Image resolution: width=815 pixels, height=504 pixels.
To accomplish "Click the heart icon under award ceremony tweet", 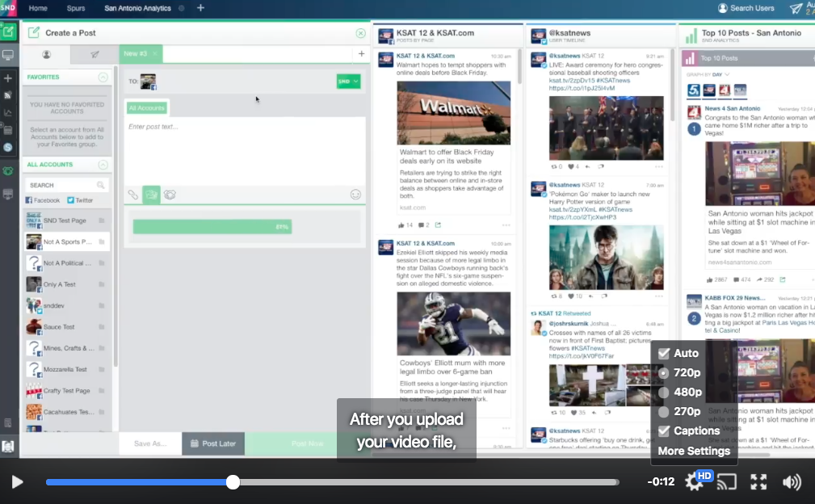I will pos(571,166).
